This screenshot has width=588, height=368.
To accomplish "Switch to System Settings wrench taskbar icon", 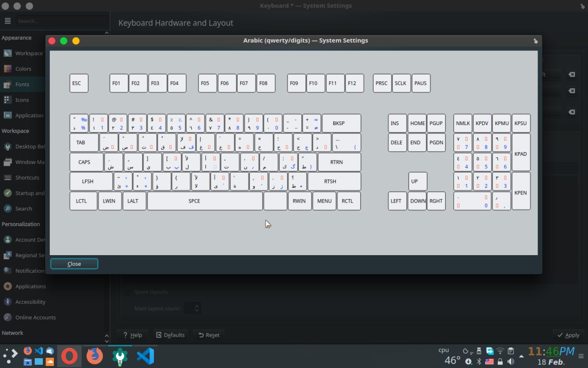I will click(x=120, y=356).
